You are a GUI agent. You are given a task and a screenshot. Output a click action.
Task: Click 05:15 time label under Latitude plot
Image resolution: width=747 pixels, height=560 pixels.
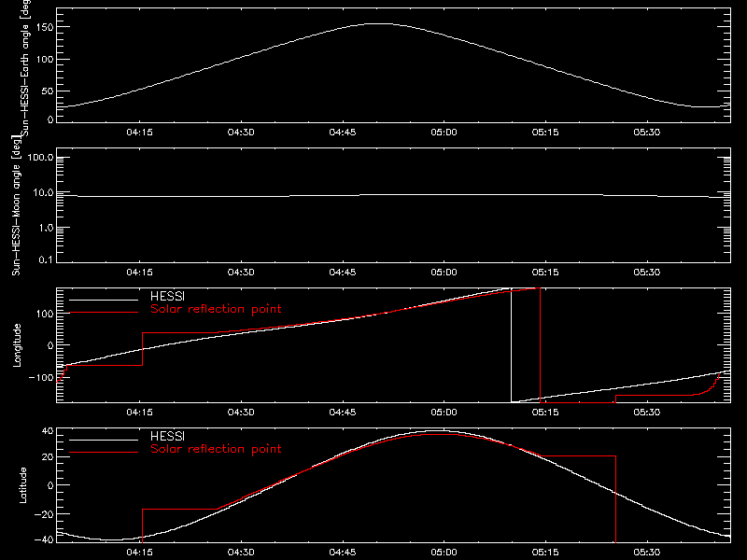tap(545, 553)
